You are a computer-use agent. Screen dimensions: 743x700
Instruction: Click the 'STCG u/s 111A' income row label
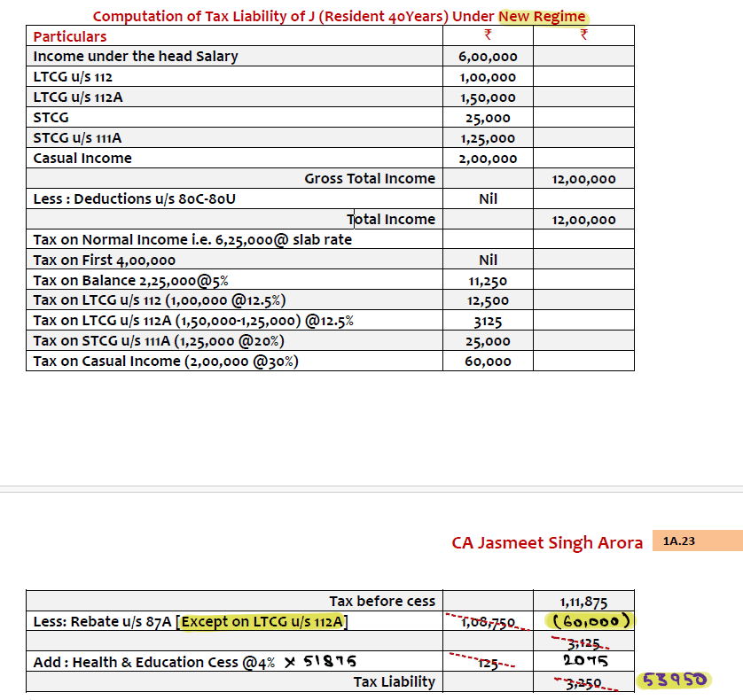pyautogui.click(x=77, y=138)
